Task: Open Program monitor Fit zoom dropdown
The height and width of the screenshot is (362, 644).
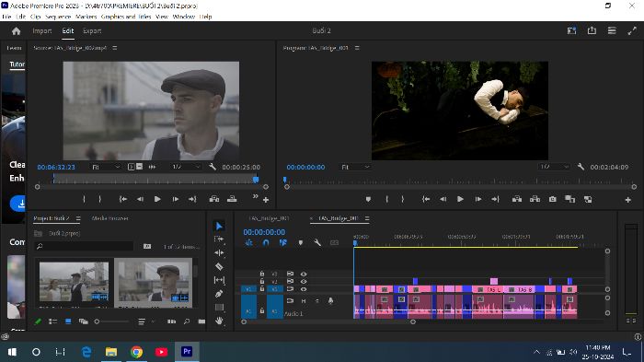Action: [356, 167]
